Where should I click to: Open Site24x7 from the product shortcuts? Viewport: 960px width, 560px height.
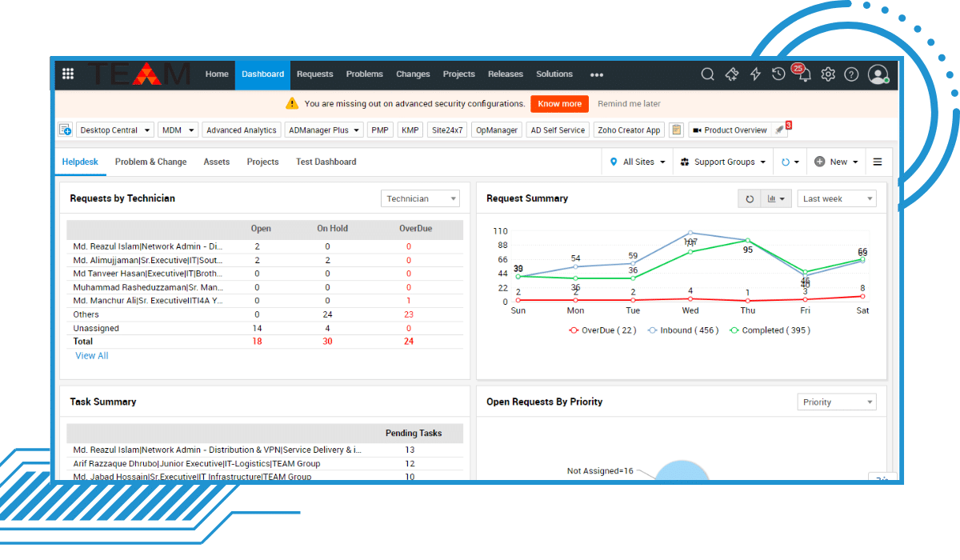point(447,129)
